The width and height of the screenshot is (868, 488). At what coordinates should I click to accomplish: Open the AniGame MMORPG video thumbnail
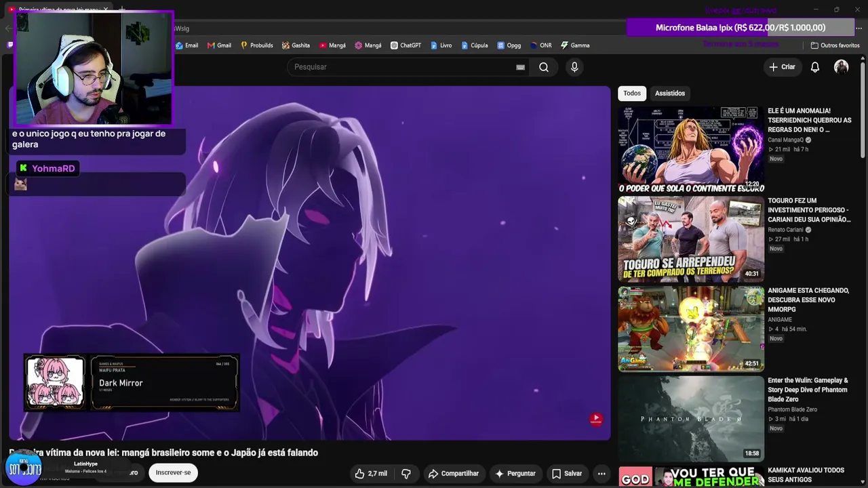click(x=691, y=329)
